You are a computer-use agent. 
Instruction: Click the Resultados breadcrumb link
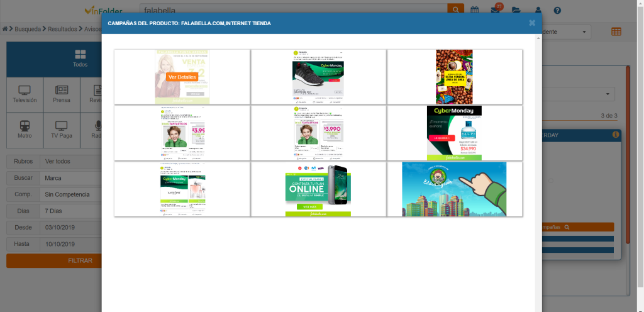[62, 29]
